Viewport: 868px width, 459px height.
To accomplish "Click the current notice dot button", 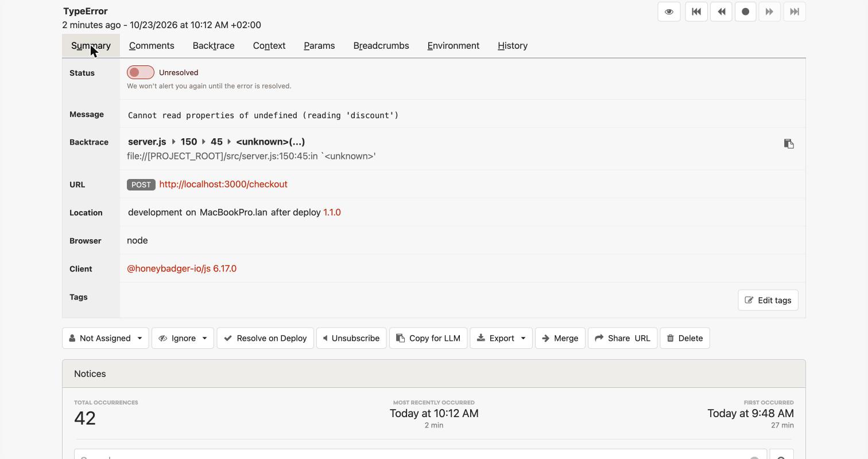I will click(745, 11).
